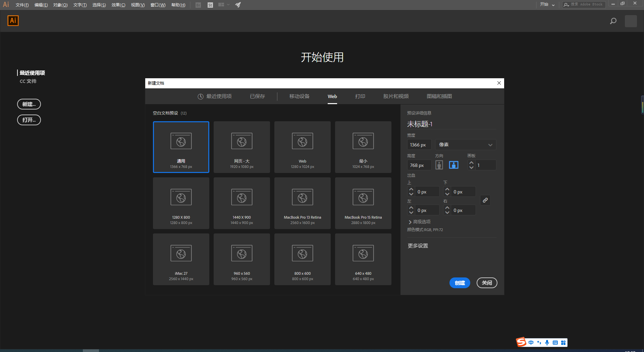Open the 文件 menu
Viewport: 644px width, 352px height.
coord(21,5)
